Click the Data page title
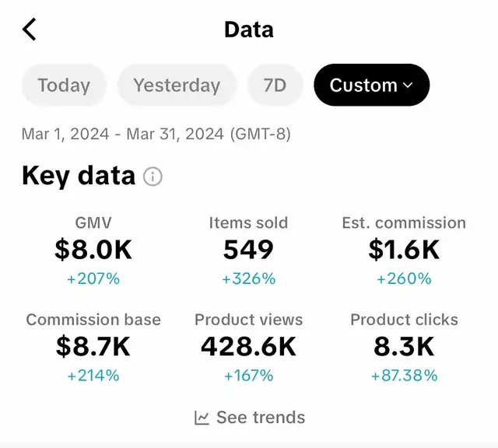The width and height of the screenshot is (498, 448). point(249,30)
